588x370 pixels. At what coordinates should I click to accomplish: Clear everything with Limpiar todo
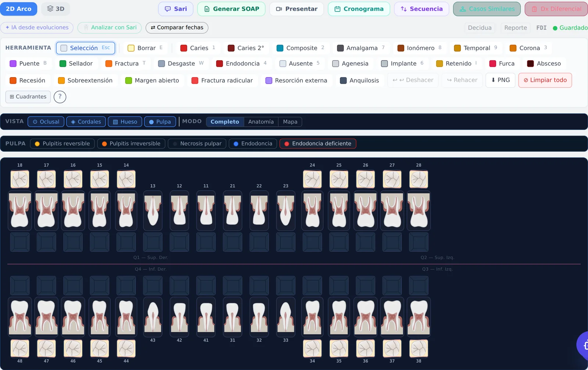pyautogui.click(x=545, y=80)
